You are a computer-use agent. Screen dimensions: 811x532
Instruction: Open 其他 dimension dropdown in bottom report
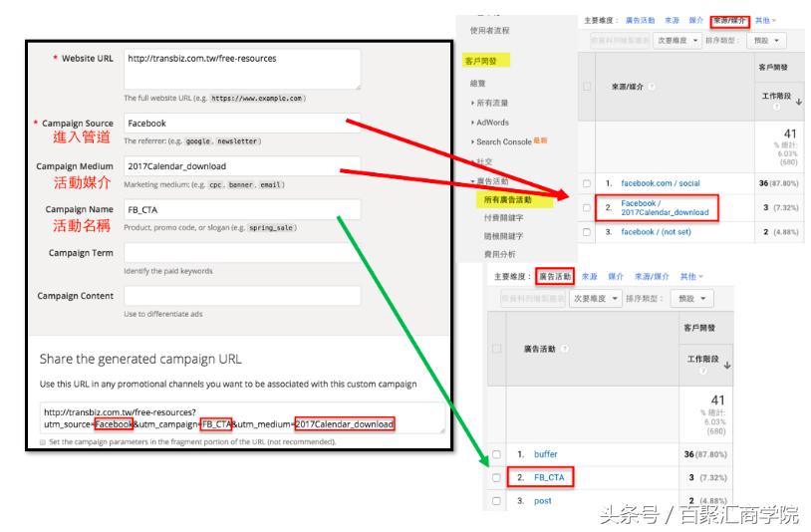pos(691,277)
